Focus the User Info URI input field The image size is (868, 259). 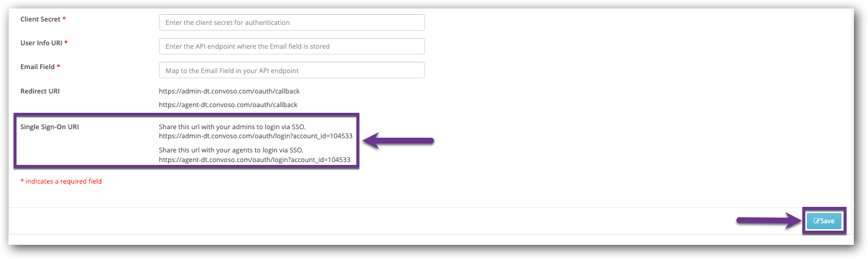[292, 46]
